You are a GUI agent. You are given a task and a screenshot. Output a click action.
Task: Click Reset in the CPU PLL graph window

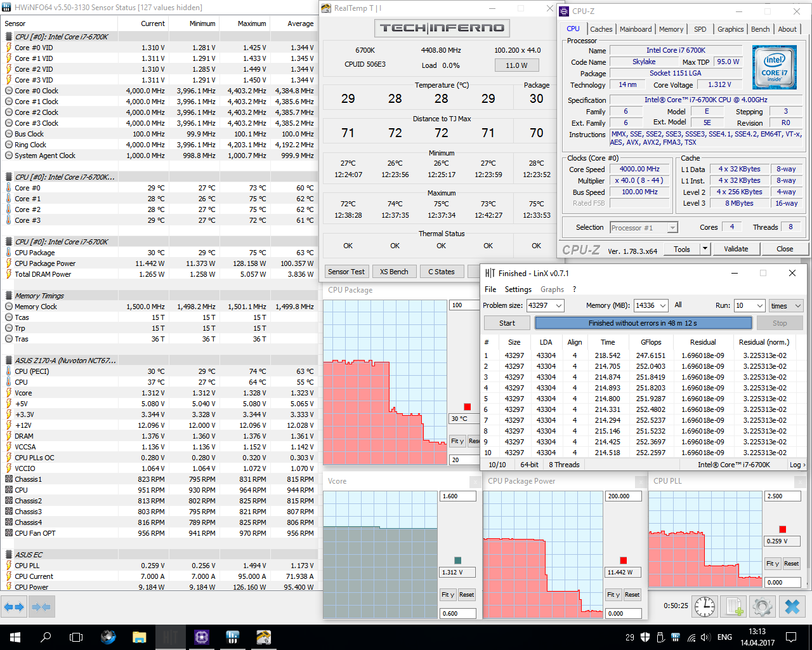tap(791, 564)
